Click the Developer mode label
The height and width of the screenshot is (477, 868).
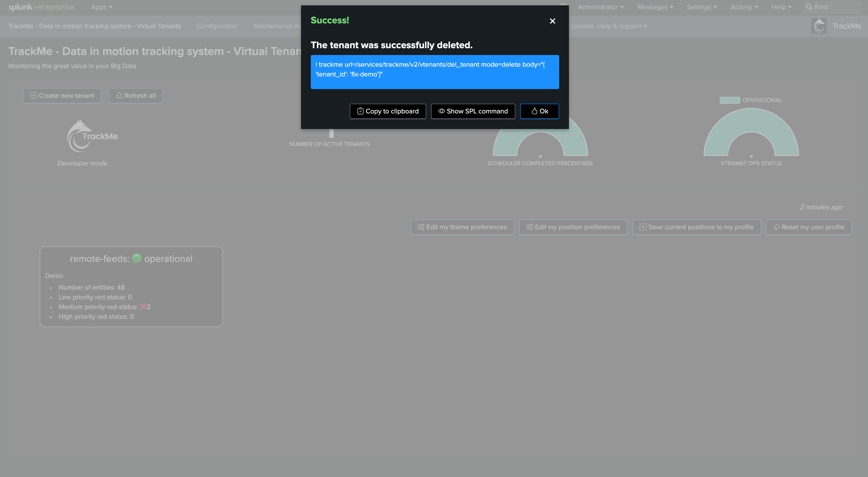82,163
